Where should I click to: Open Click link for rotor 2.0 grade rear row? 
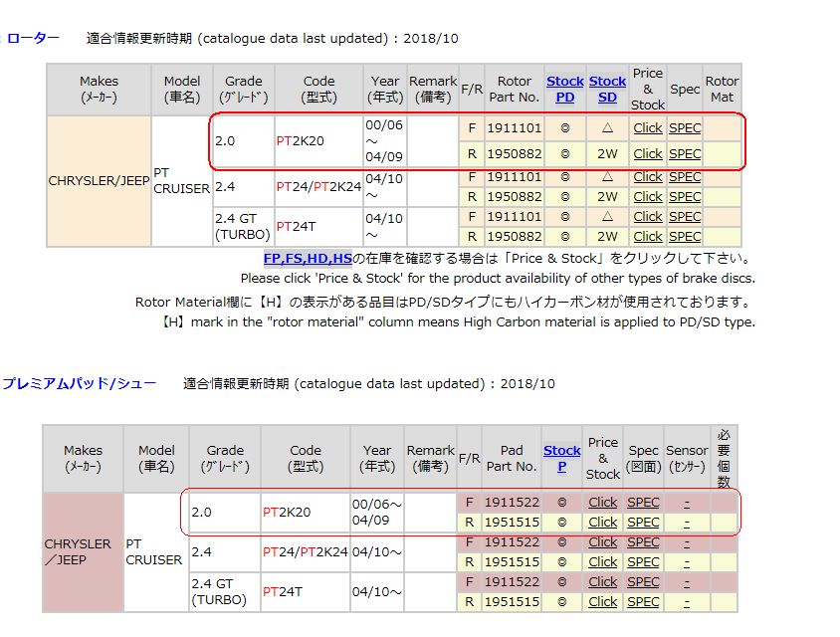[648, 153]
